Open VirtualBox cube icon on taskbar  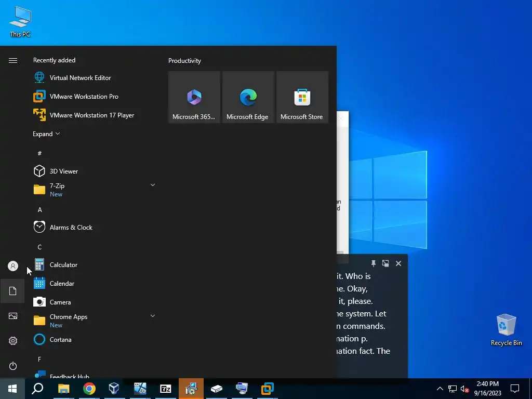pyautogui.click(x=114, y=389)
